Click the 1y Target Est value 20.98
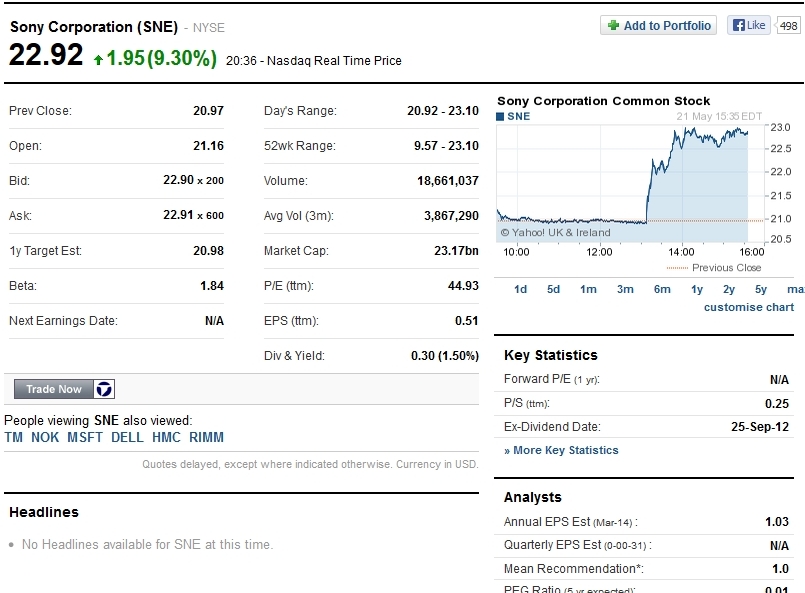This screenshot has width=805, height=593. coord(208,251)
